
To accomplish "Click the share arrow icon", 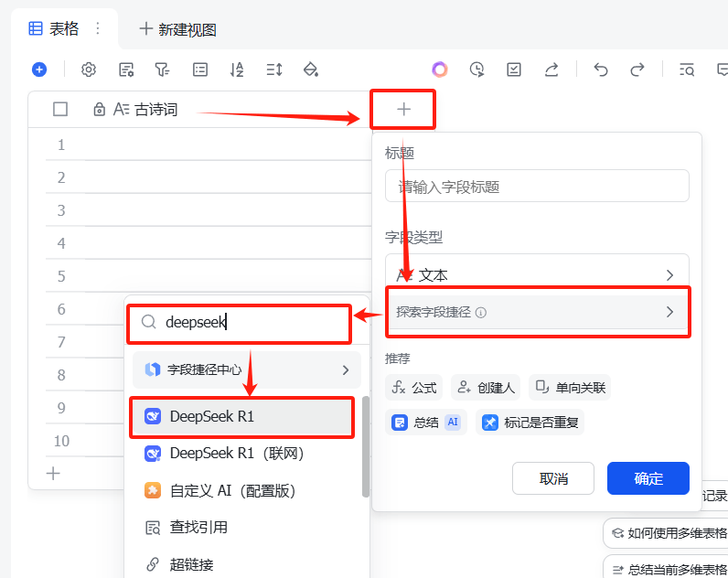I will 551,70.
